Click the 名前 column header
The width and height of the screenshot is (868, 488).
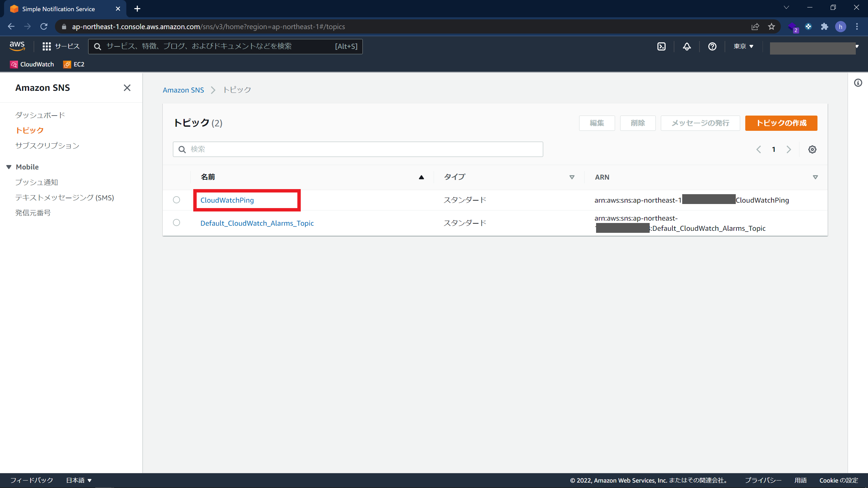pyautogui.click(x=208, y=177)
